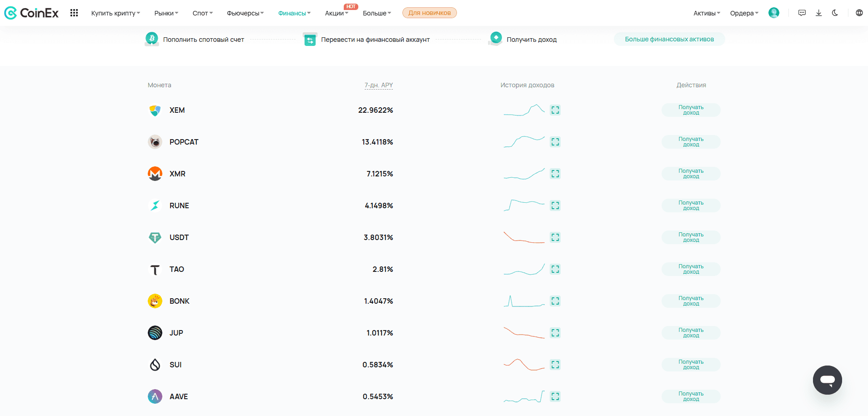This screenshot has width=868, height=416.
Task: Click the download app icon
Action: coord(818,13)
